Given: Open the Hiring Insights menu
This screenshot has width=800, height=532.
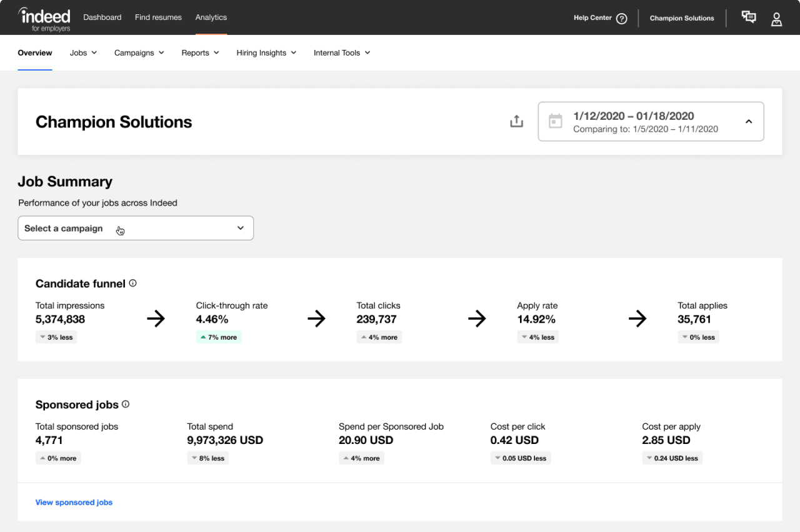Looking at the screenshot, I should click(x=266, y=53).
